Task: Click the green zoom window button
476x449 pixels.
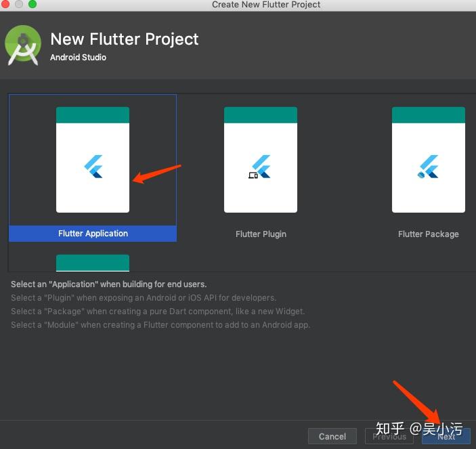Action: (x=33, y=4)
